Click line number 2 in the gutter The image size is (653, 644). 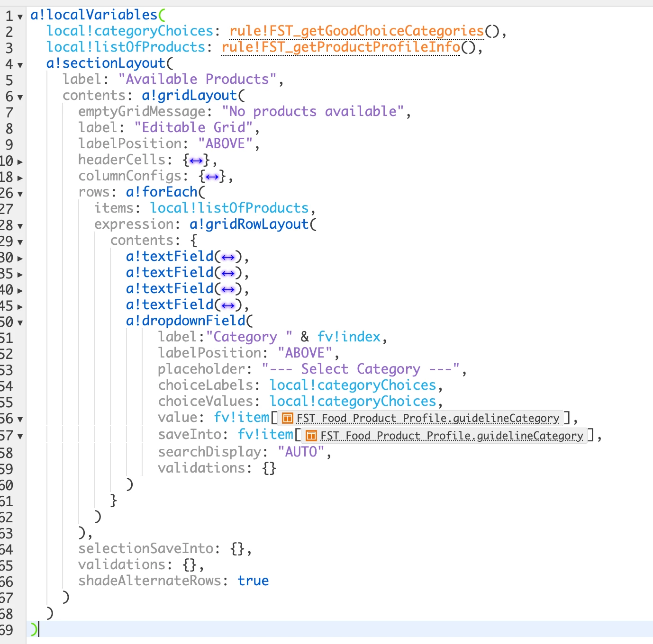click(9, 32)
